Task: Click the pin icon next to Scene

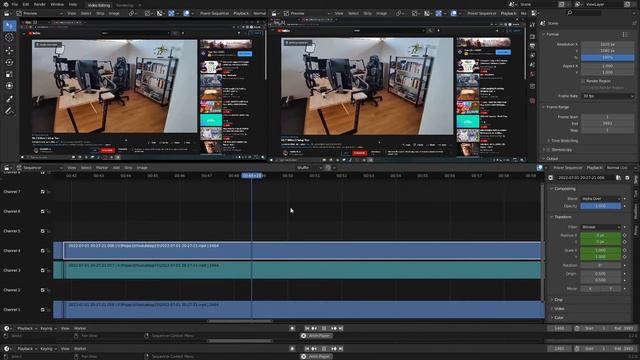Action: [x=634, y=24]
